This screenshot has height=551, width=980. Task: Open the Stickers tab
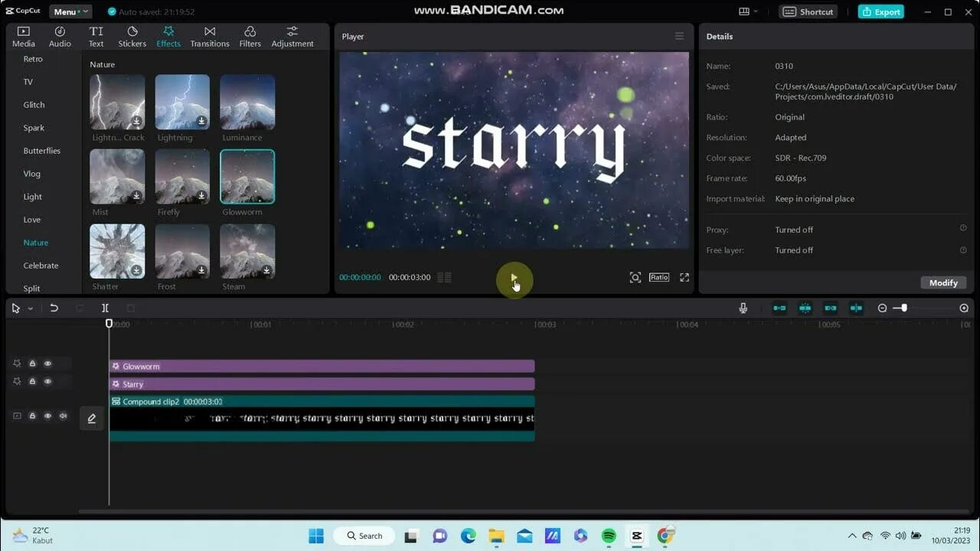pos(132,37)
